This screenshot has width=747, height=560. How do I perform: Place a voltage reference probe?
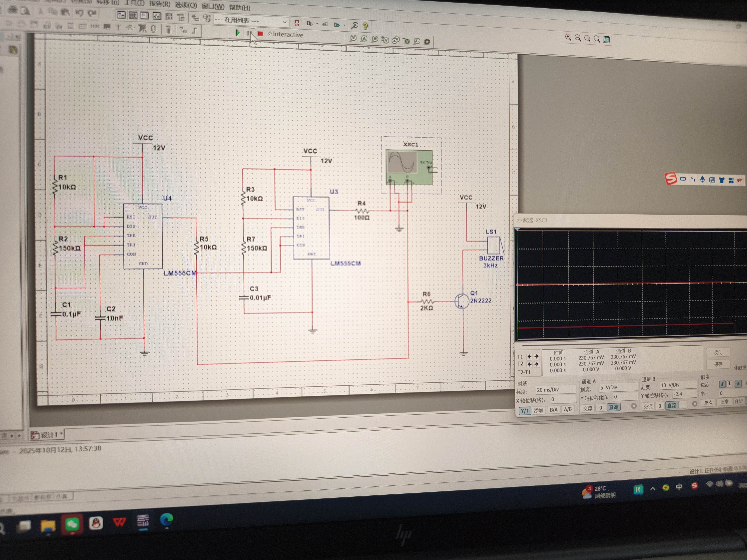(407, 41)
